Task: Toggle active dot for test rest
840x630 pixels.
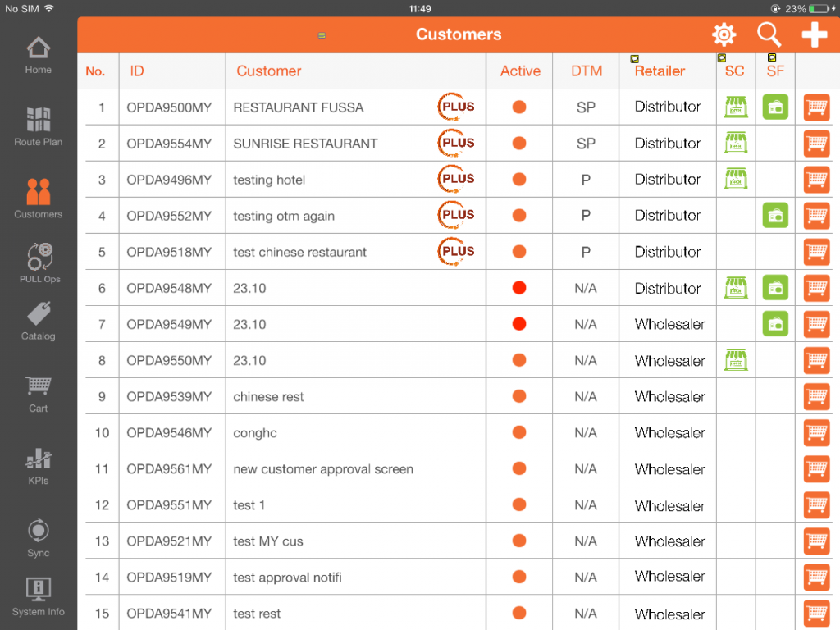Action: coord(519,613)
